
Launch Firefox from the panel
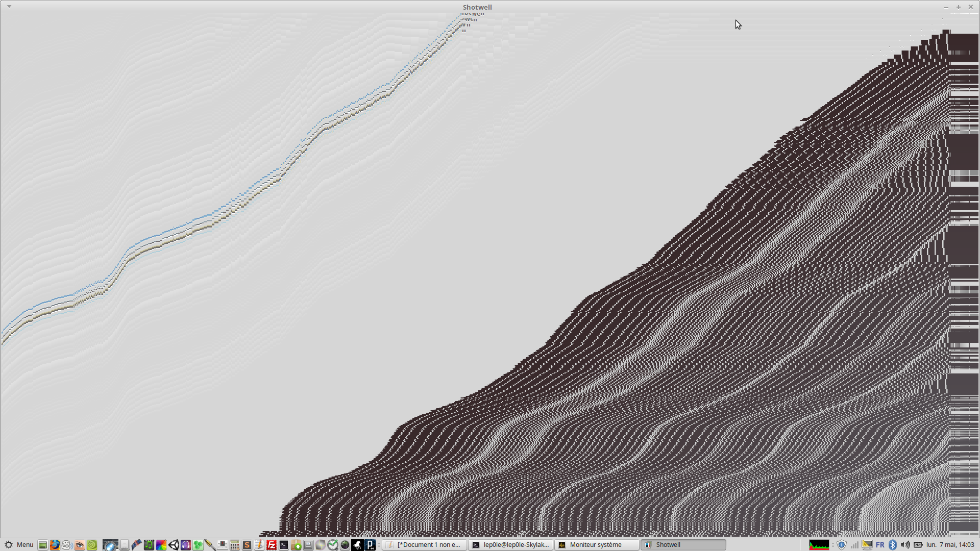point(55,545)
